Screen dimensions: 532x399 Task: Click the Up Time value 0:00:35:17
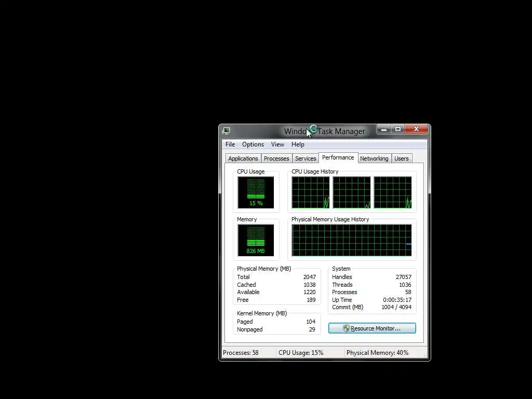coord(397,300)
